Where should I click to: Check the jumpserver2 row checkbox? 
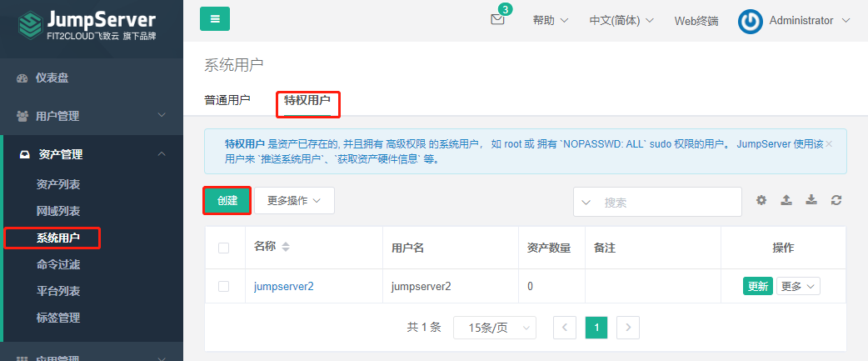223,286
